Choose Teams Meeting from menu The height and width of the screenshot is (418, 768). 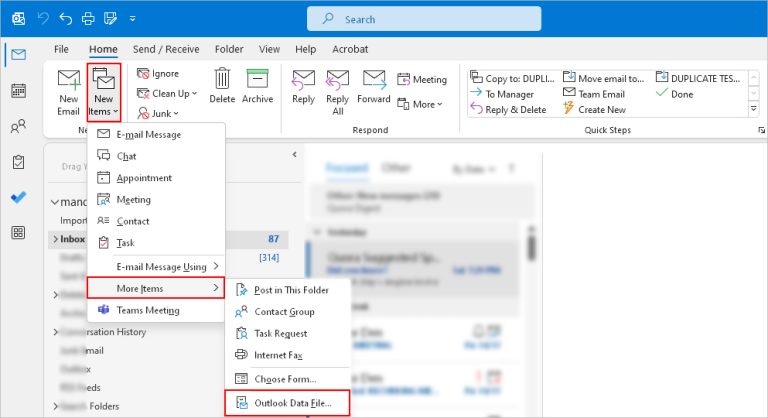(156, 310)
